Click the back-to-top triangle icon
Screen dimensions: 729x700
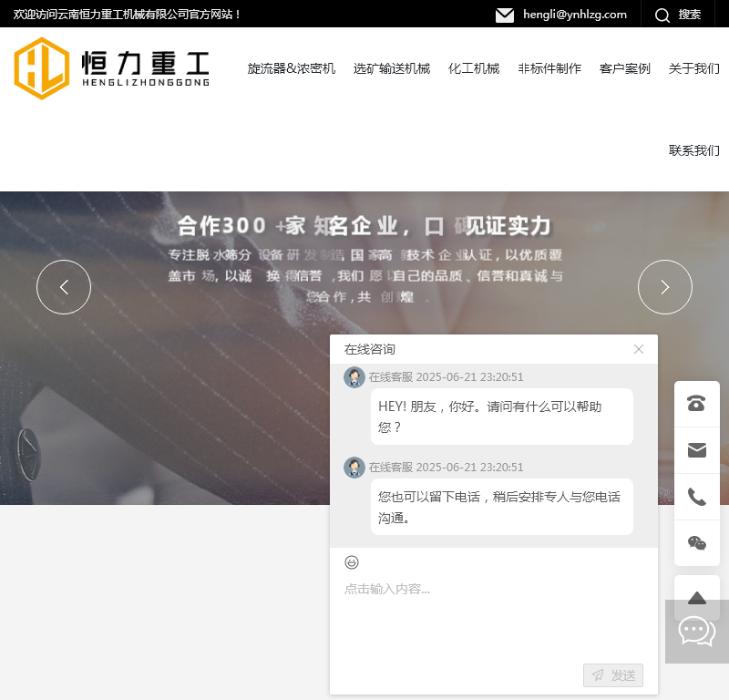coord(696,597)
